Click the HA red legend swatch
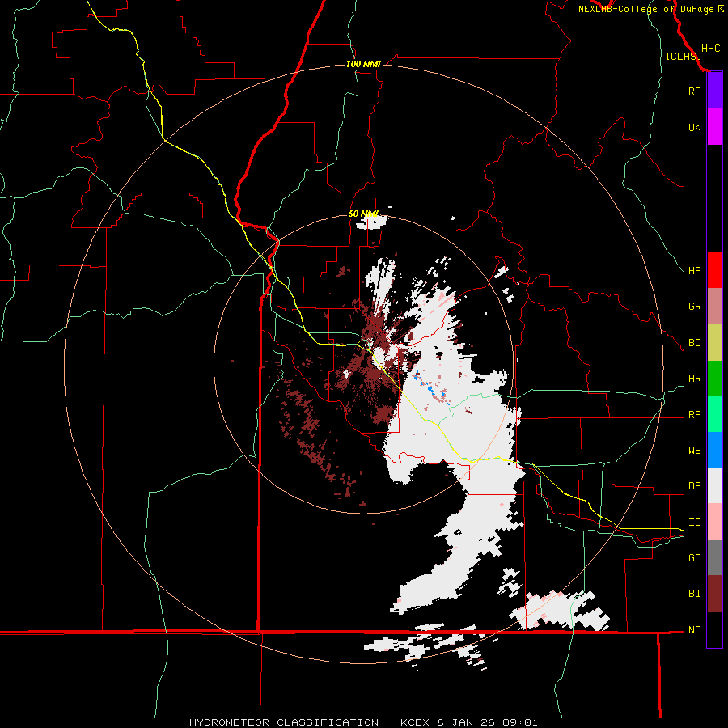The width and height of the screenshot is (728, 728). pos(714,270)
